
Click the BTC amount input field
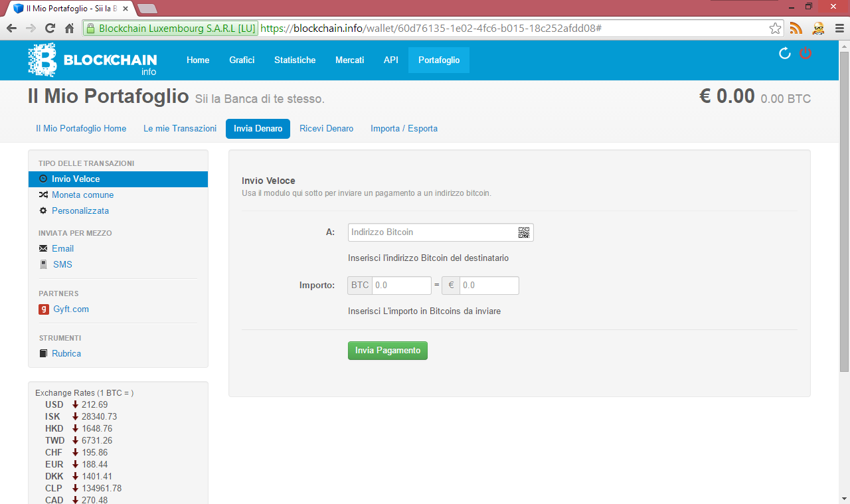[x=402, y=286]
